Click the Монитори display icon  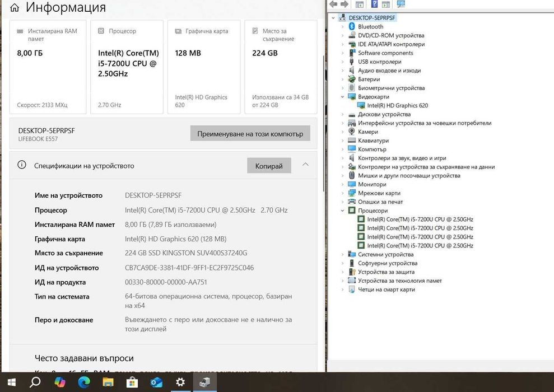coord(352,184)
